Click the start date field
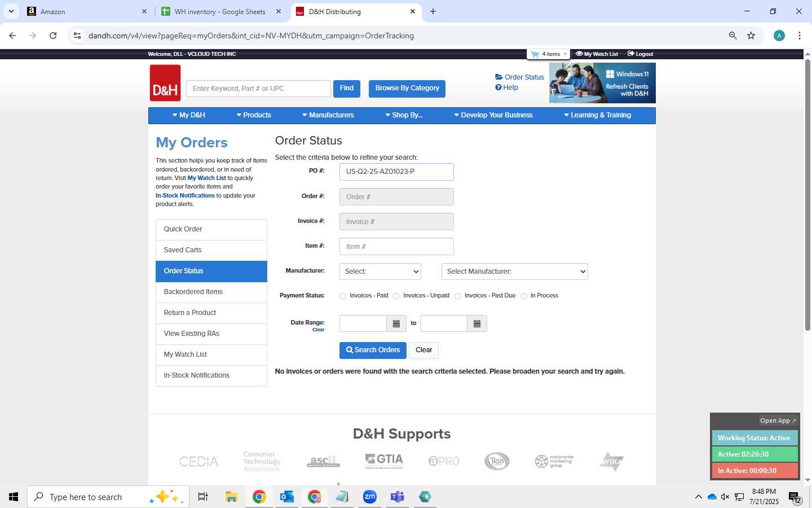This screenshot has width=812, height=508. point(363,323)
